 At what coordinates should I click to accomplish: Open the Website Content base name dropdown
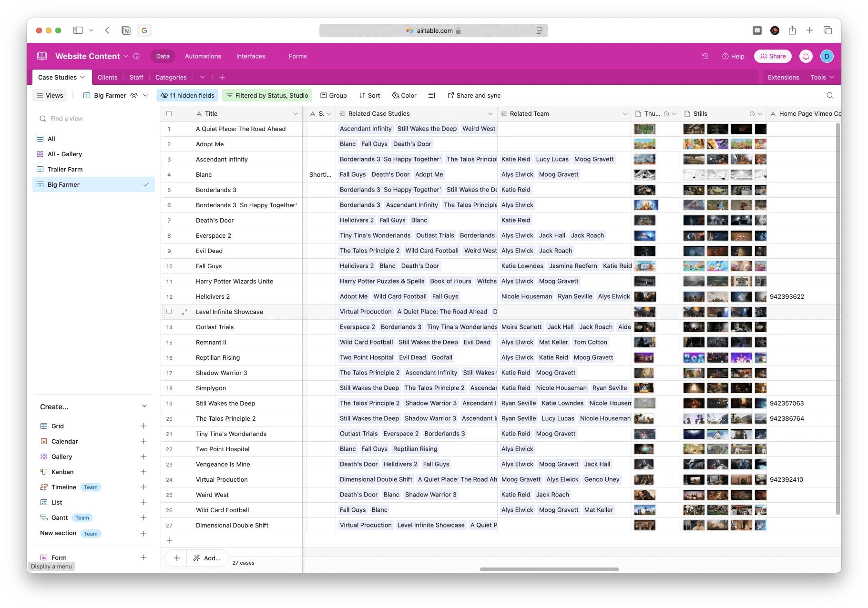[126, 56]
